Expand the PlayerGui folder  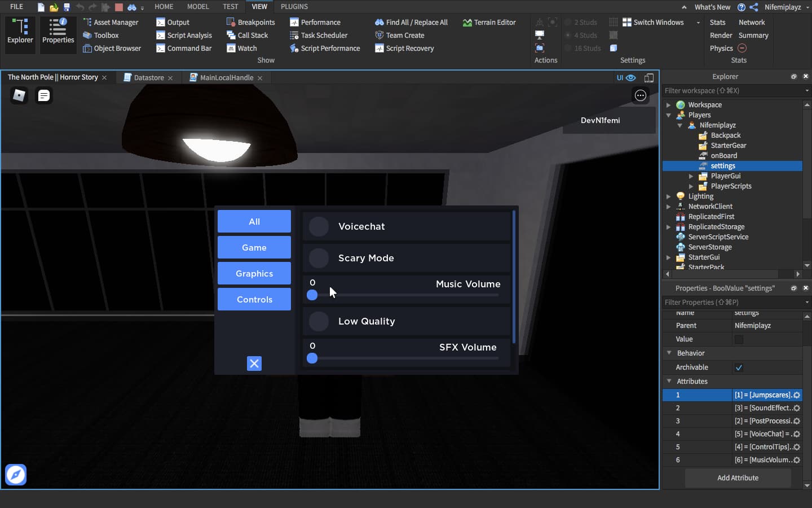(x=691, y=176)
